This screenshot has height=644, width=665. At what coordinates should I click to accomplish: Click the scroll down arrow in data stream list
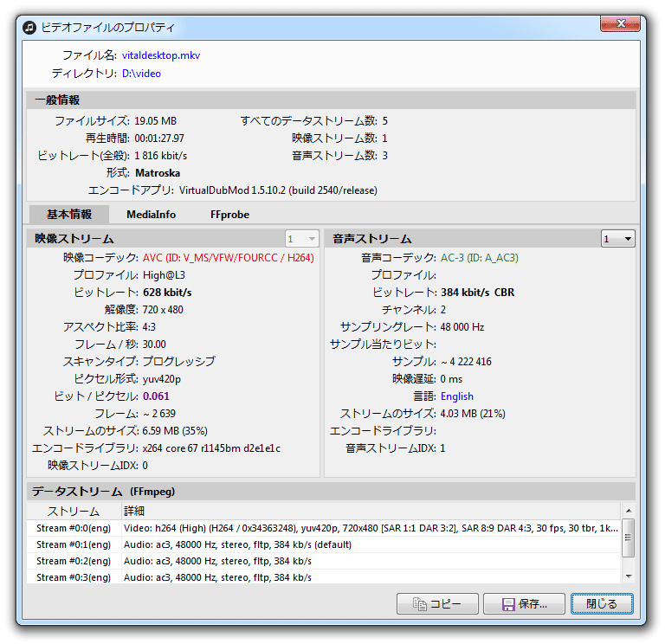[x=629, y=576]
